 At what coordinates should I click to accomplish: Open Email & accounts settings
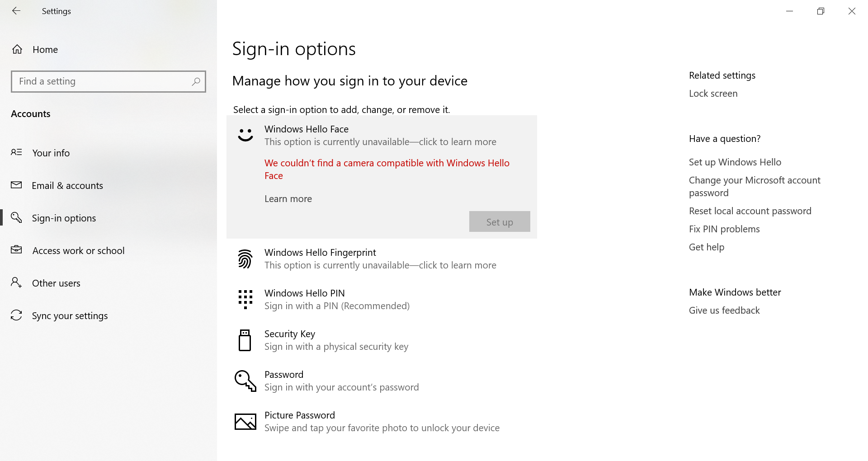click(108, 185)
